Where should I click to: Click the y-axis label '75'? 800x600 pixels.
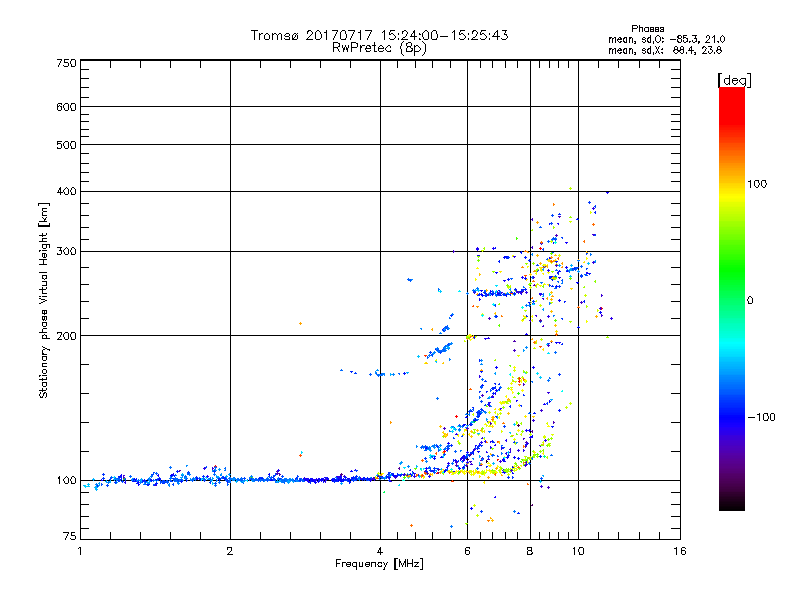(x=70, y=536)
